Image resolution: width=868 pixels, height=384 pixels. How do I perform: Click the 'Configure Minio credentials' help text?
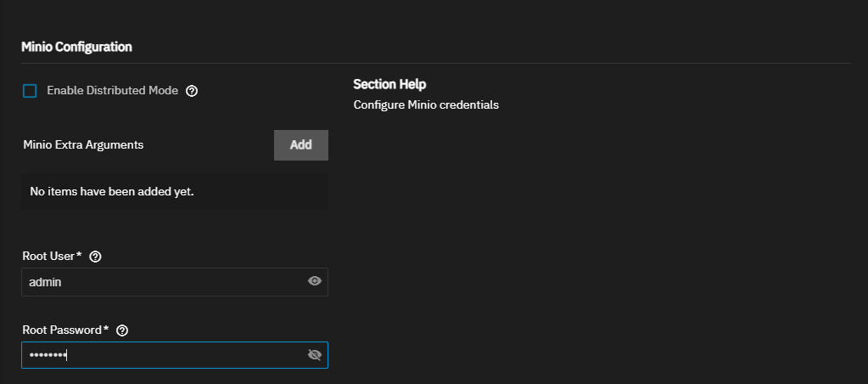(x=426, y=106)
